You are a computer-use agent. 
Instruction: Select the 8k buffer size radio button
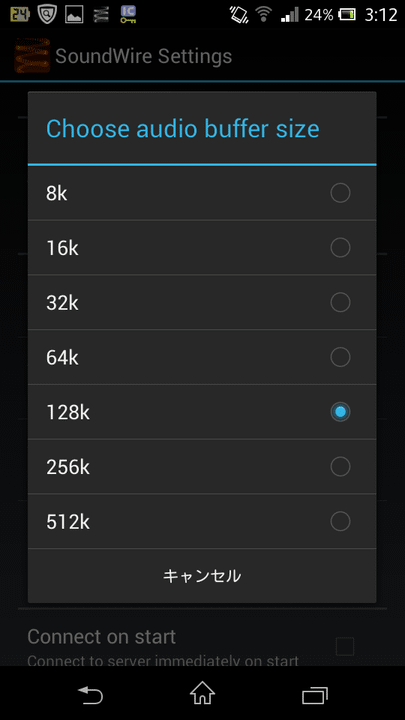340,193
